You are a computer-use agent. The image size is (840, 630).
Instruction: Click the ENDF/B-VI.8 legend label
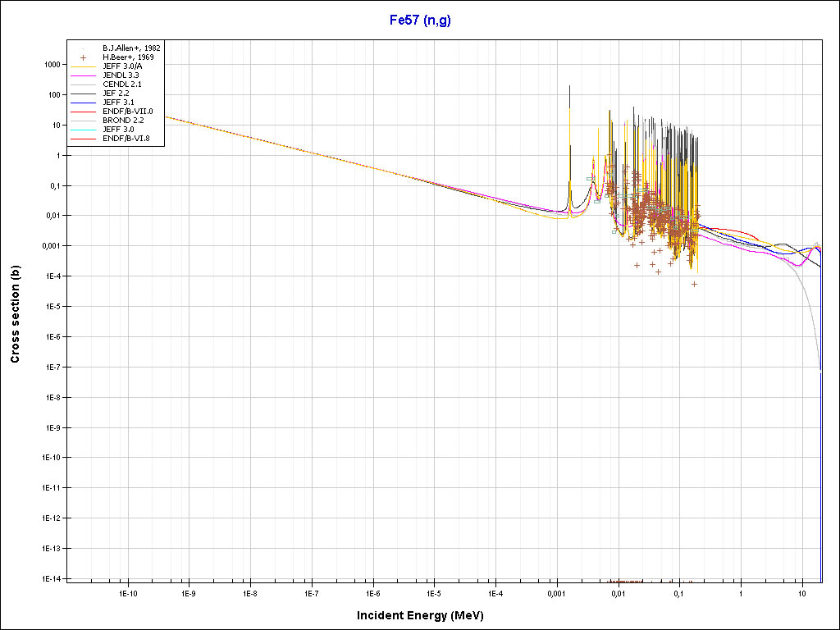[127, 138]
